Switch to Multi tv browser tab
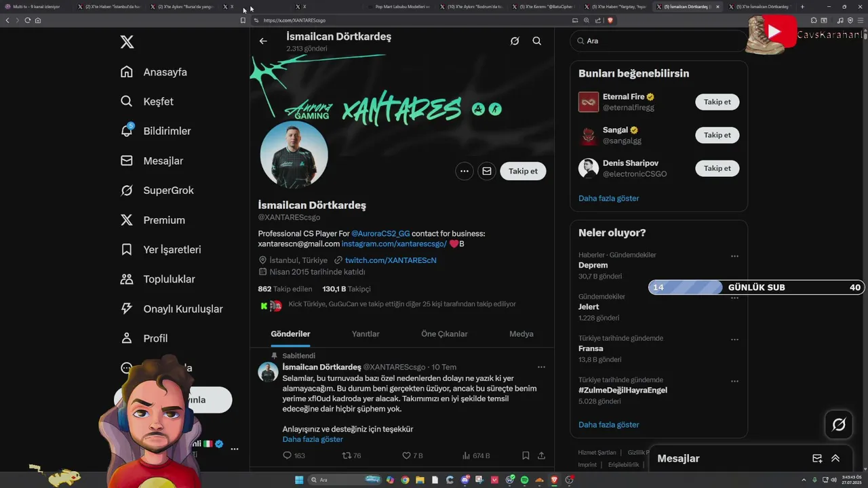Viewport: 868px width, 488px height. tap(37, 7)
